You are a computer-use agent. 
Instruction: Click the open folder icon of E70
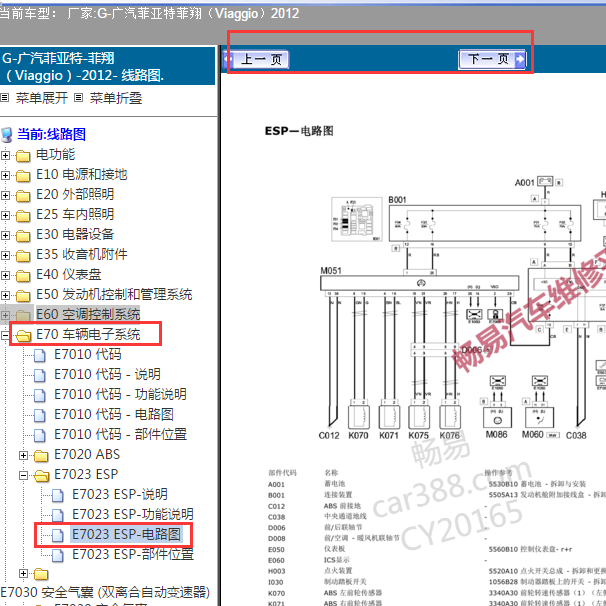tap(23, 335)
